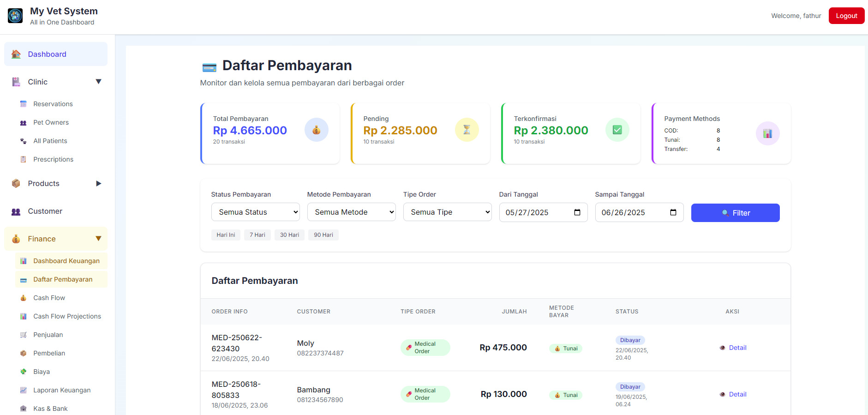Open the Status Pembayaran dropdown
This screenshot has width=868, height=415.
point(256,212)
